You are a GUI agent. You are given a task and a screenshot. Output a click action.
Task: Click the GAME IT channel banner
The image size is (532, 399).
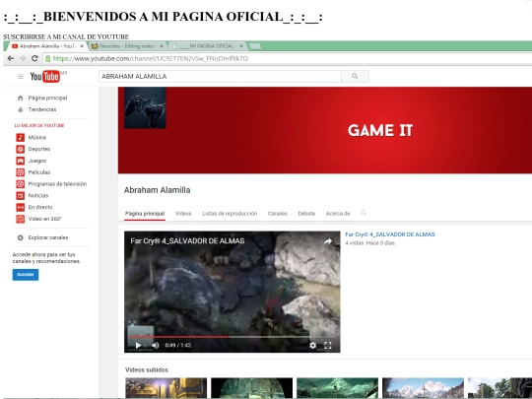coord(325,130)
